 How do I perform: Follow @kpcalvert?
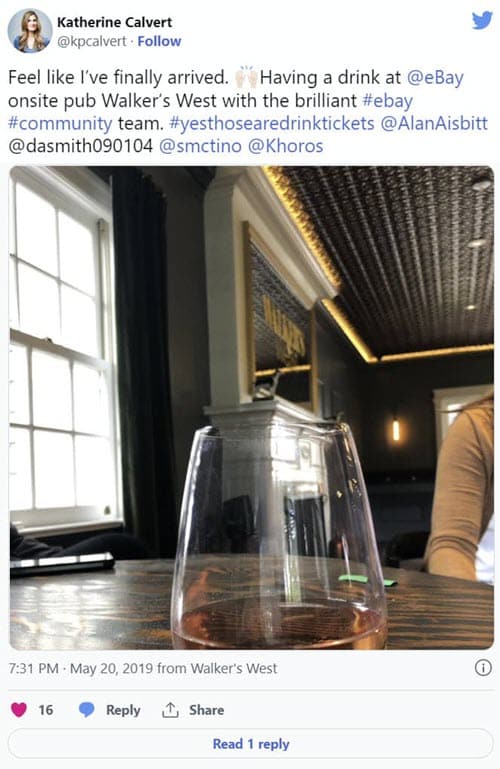159,41
